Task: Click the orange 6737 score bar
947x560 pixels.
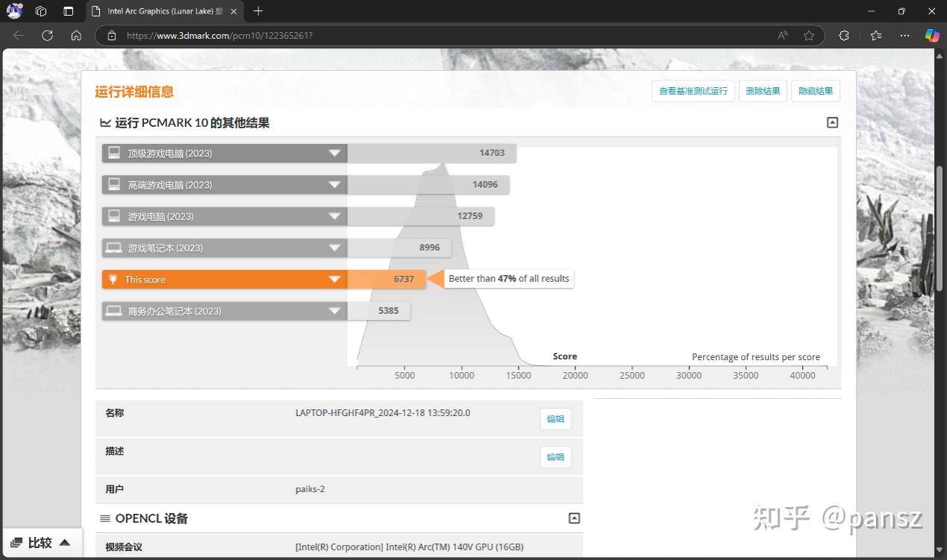Action: pos(387,279)
